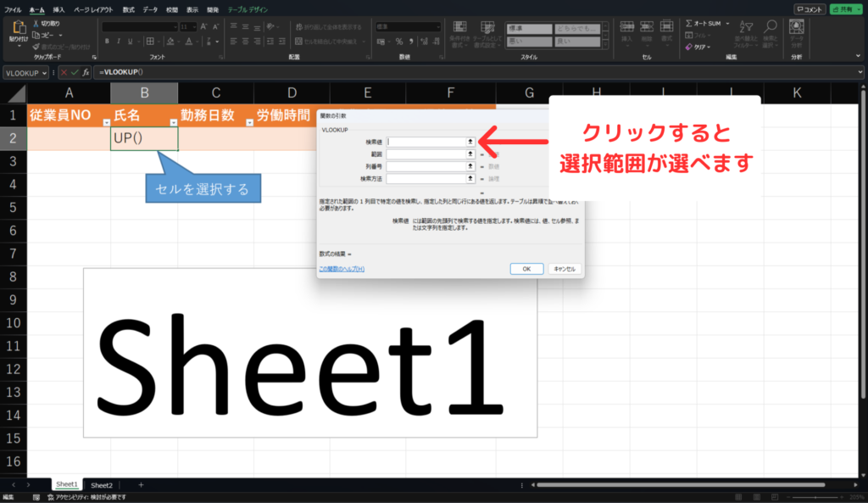The height and width of the screenshot is (503, 868).
Task: Click the red cancel X in the formula bar
Action: click(64, 73)
